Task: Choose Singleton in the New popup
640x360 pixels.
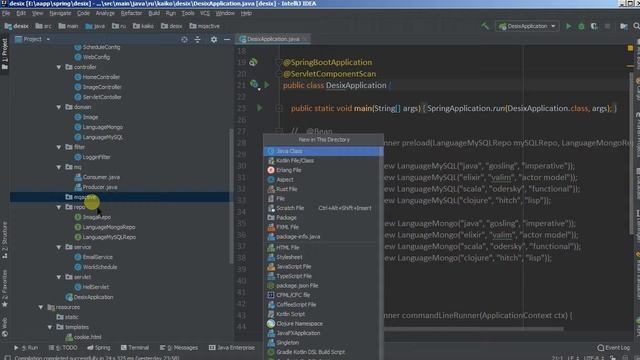Action: pos(322,342)
